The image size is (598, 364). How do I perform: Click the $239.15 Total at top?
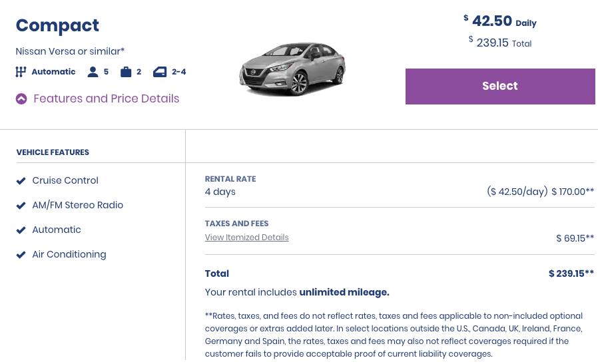coord(500,43)
